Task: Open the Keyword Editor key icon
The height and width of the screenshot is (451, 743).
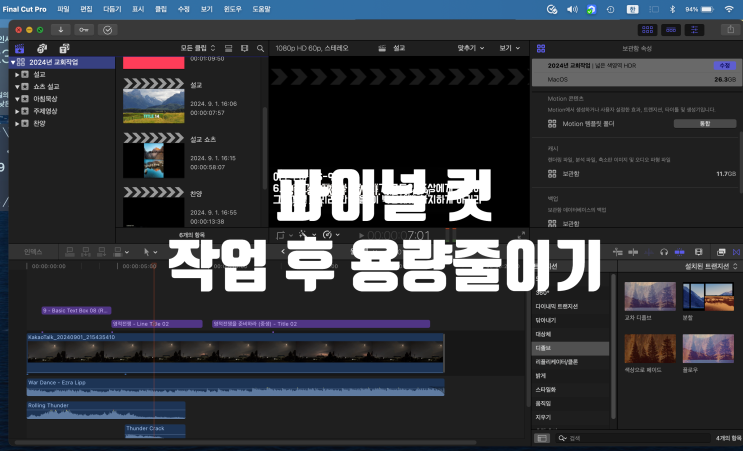Action: [x=83, y=30]
